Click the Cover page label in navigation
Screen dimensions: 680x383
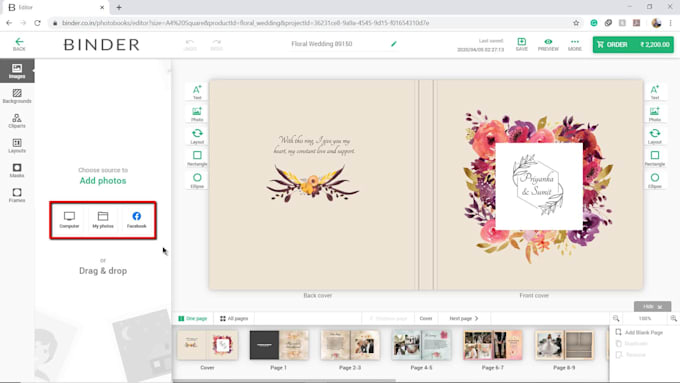point(426,318)
